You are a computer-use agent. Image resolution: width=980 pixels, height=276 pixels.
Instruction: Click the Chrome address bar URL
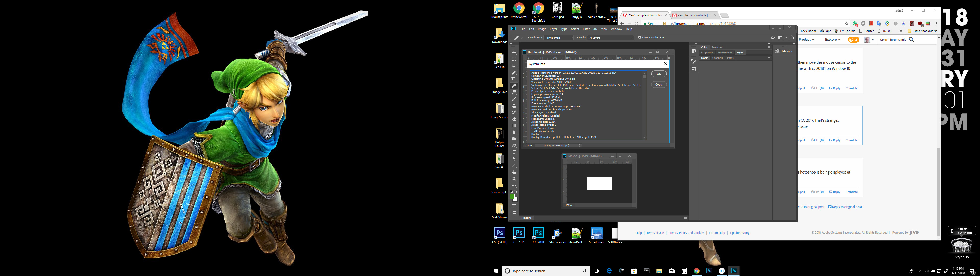coord(699,23)
